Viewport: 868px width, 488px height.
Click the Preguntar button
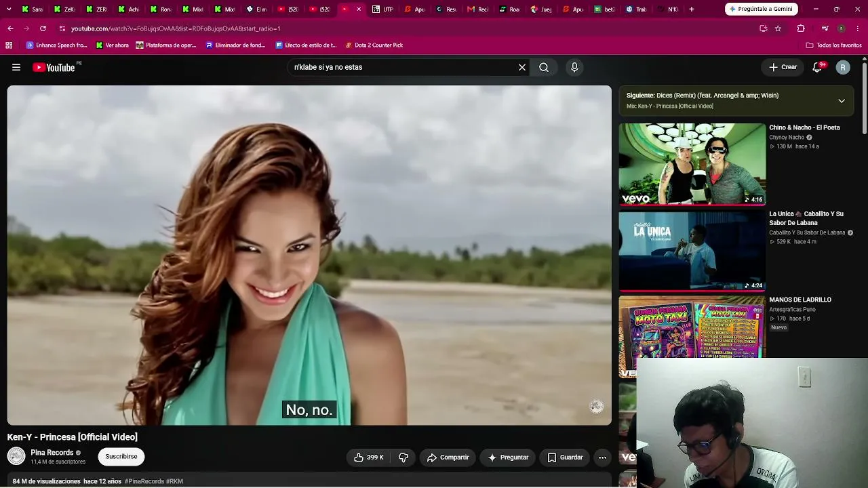(x=508, y=457)
